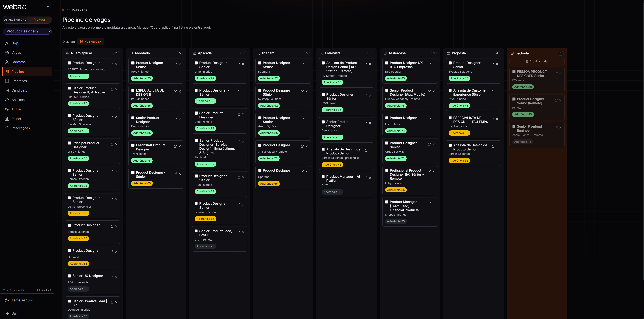Switch to the VAGAS mode tab
The width and height of the screenshot is (644, 319).
[39, 20]
